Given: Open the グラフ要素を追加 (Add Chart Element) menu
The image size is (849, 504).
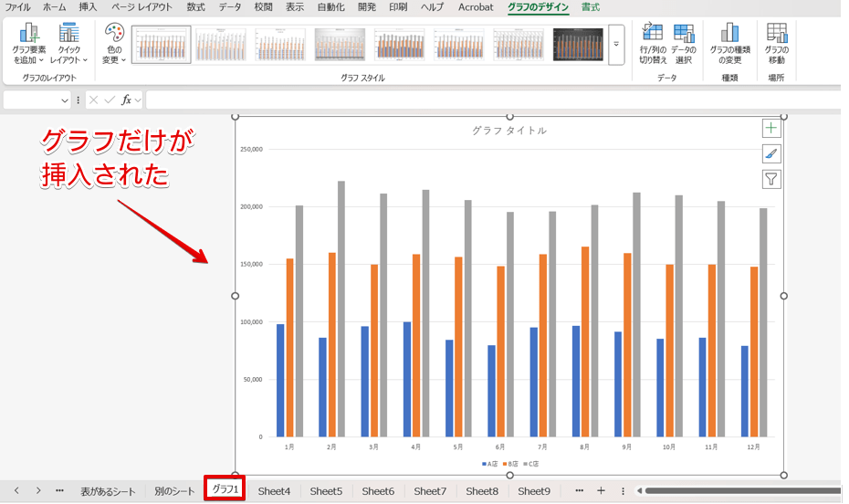Looking at the screenshot, I should pos(29,43).
